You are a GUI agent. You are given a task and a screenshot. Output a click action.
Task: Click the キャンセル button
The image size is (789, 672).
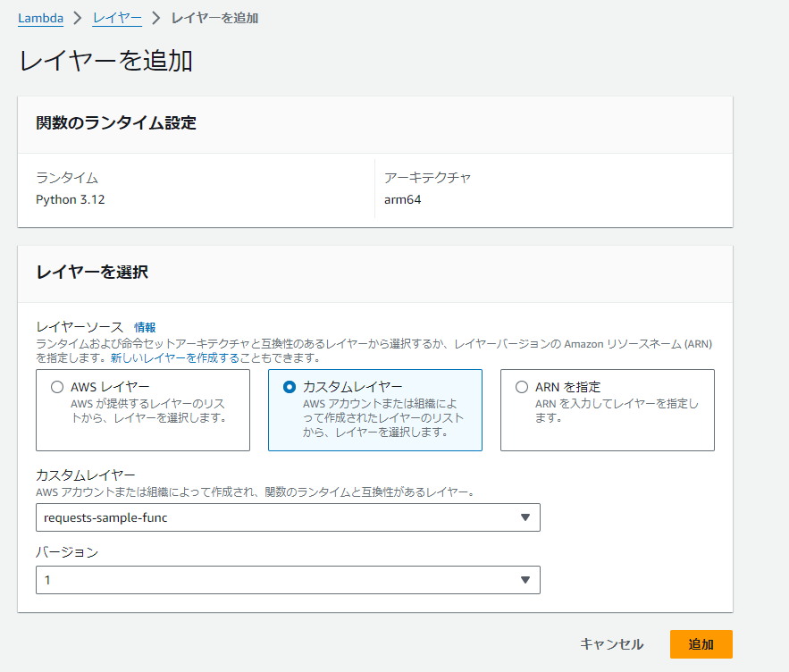coord(611,644)
